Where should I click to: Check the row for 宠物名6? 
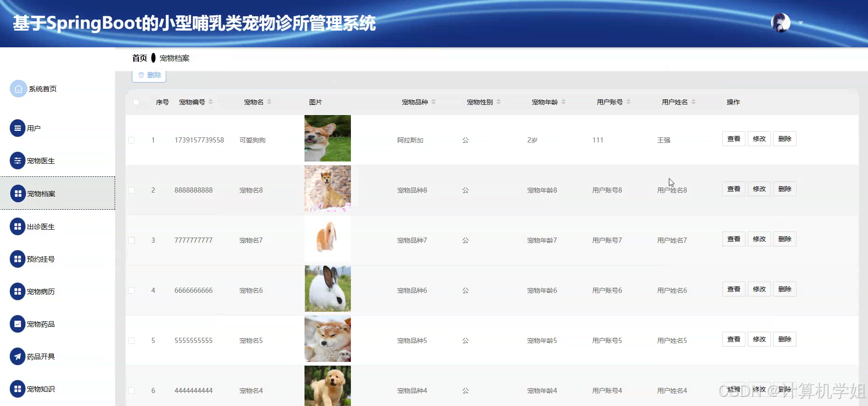[131, 290]
